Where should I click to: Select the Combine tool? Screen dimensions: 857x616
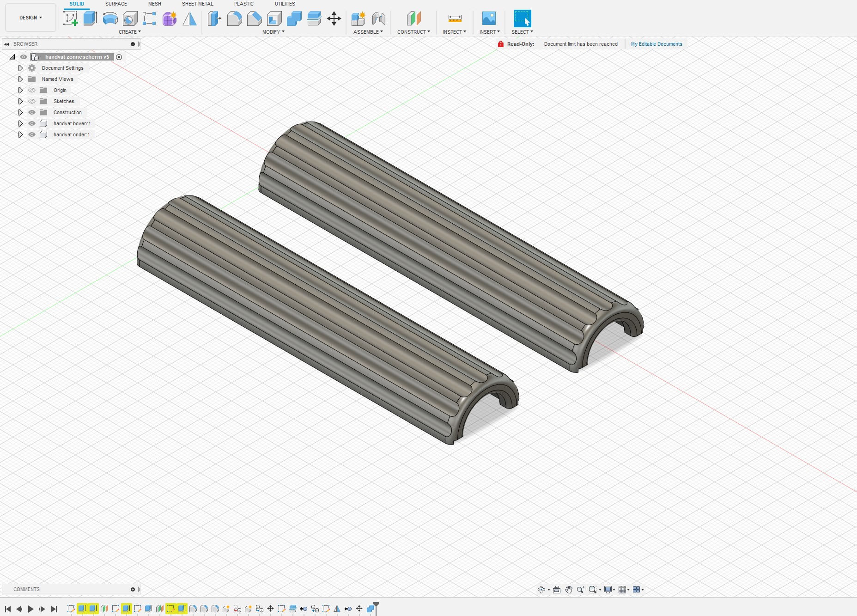click(x=294, y=18)
